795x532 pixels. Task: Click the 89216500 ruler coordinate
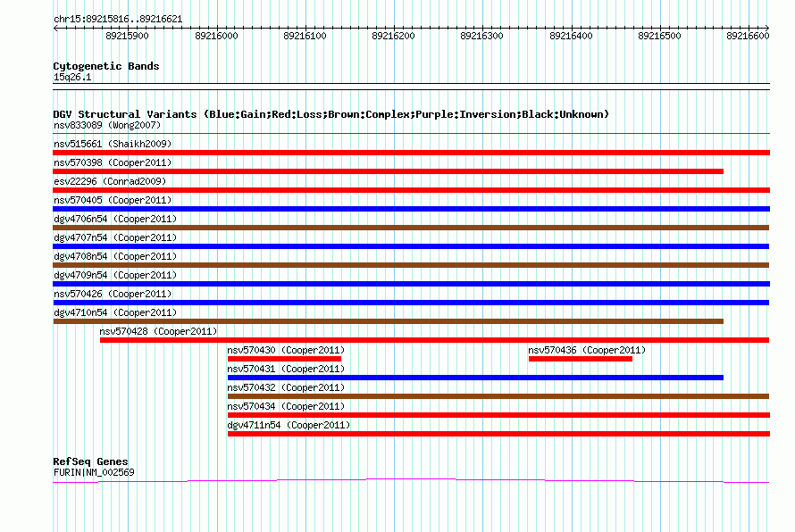tap(659, 36)
